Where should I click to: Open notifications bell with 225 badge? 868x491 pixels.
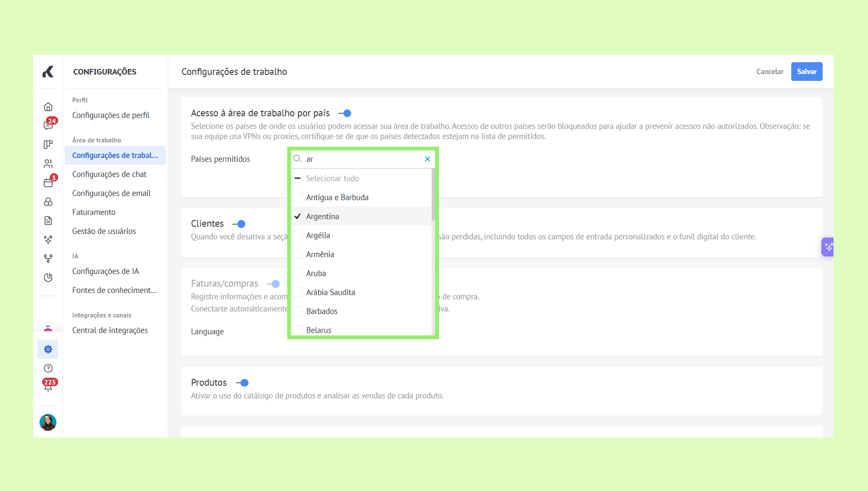click(x=48, y=386)
